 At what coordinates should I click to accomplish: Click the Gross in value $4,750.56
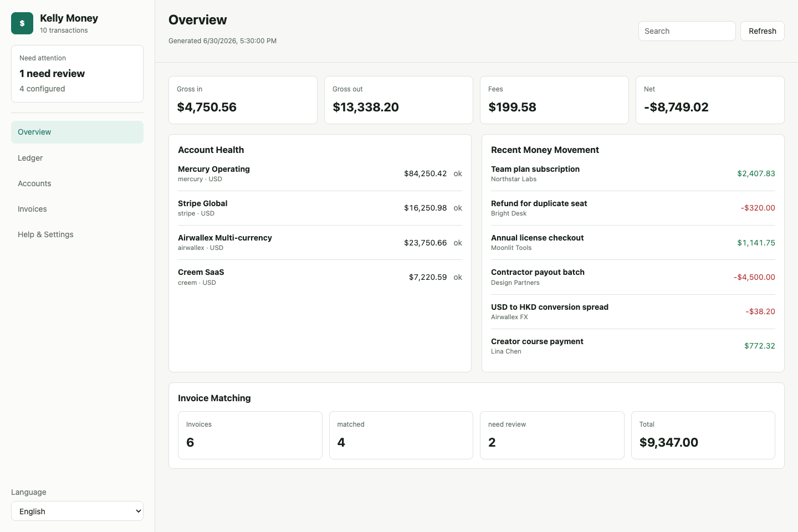click(207, 107)
